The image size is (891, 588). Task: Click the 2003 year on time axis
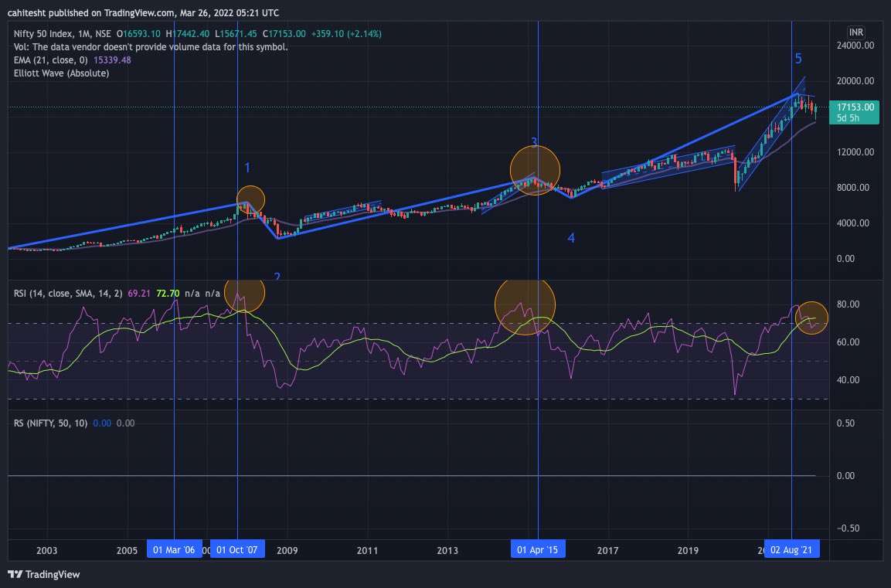point(46,550)
